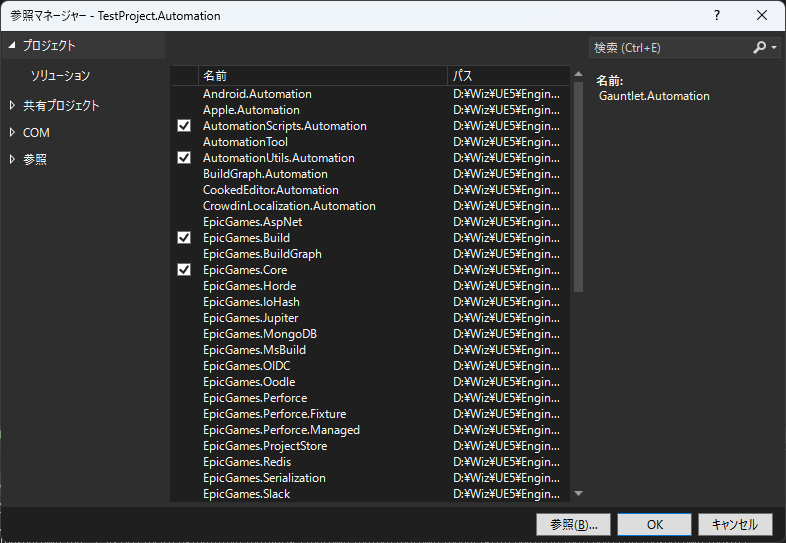This screenshot has width=786, height=543.
Task: Click the scrollbar down arrow
Action: [x=578, y=493]
